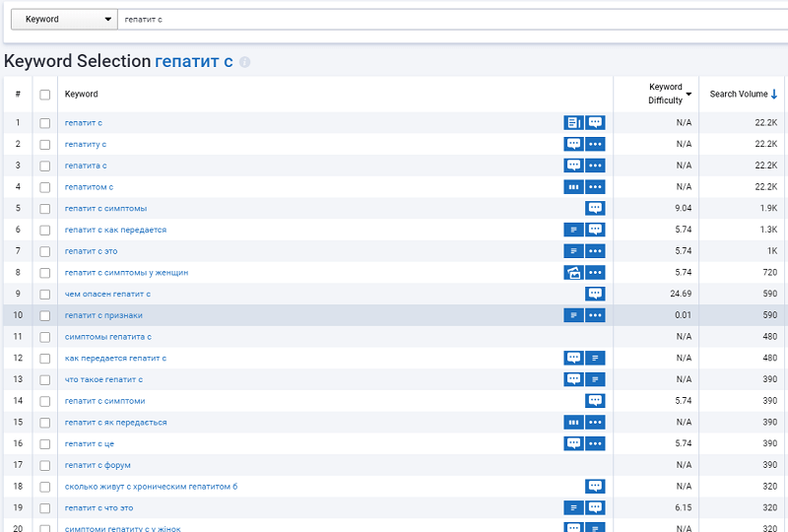
Task: Click the text snippet icon for 'гепатит с как передается'
Action: [x=573, y=230]
